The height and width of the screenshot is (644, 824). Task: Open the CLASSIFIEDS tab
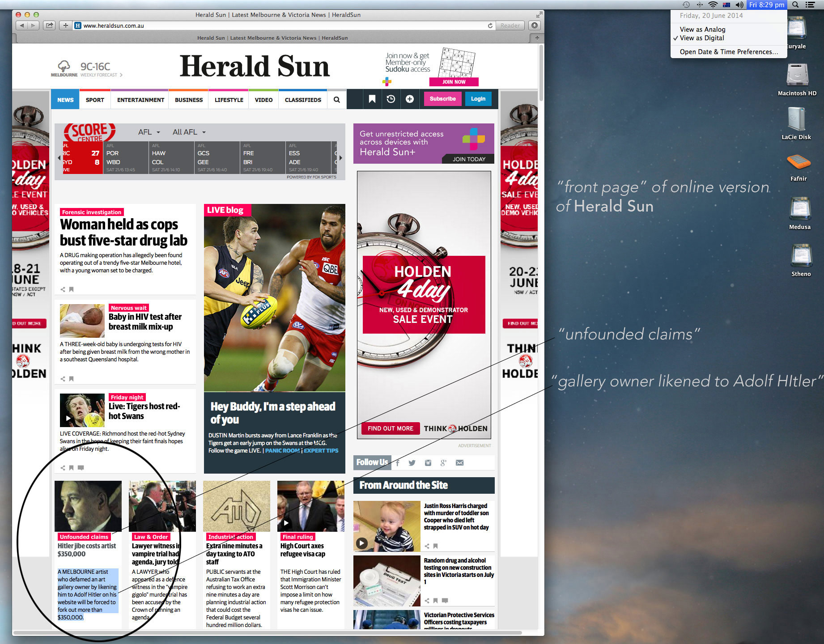[303, 100]
